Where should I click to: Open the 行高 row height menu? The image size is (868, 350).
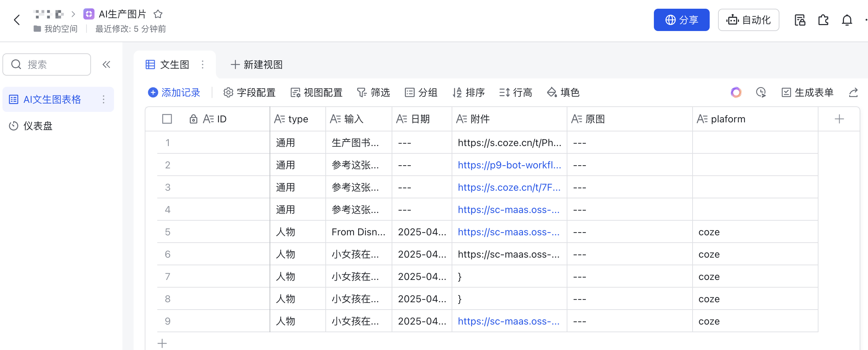[x=515, y=92]
